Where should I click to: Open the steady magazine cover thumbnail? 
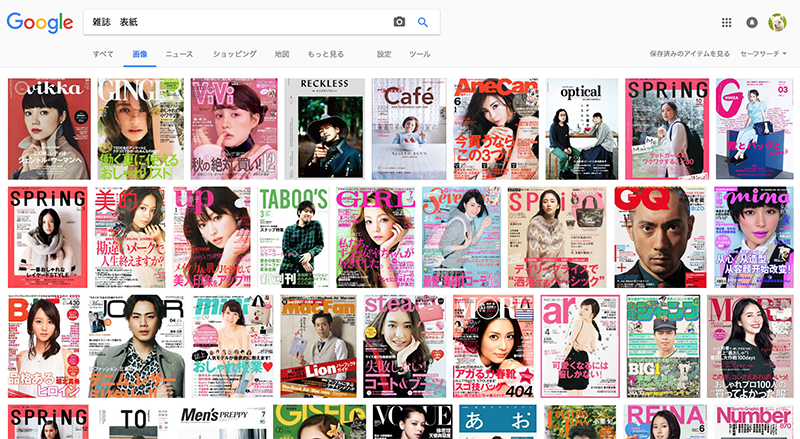coord(405,346)
